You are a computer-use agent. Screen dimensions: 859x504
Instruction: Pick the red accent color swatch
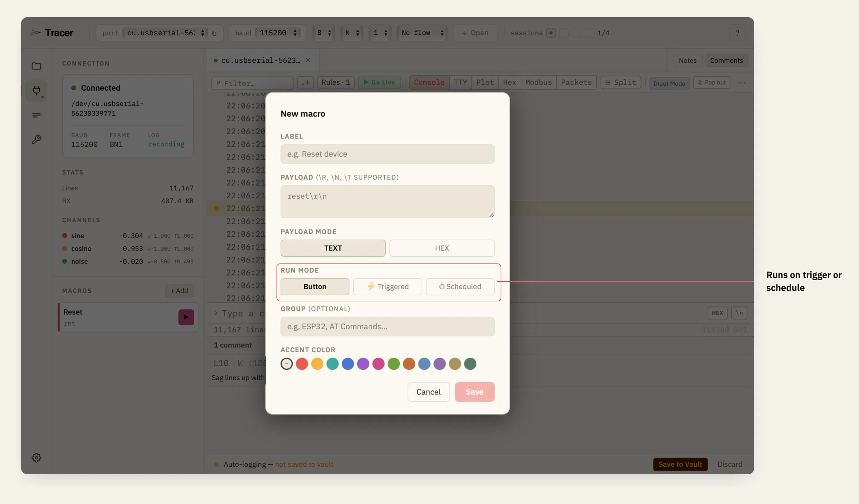point(302,364)
